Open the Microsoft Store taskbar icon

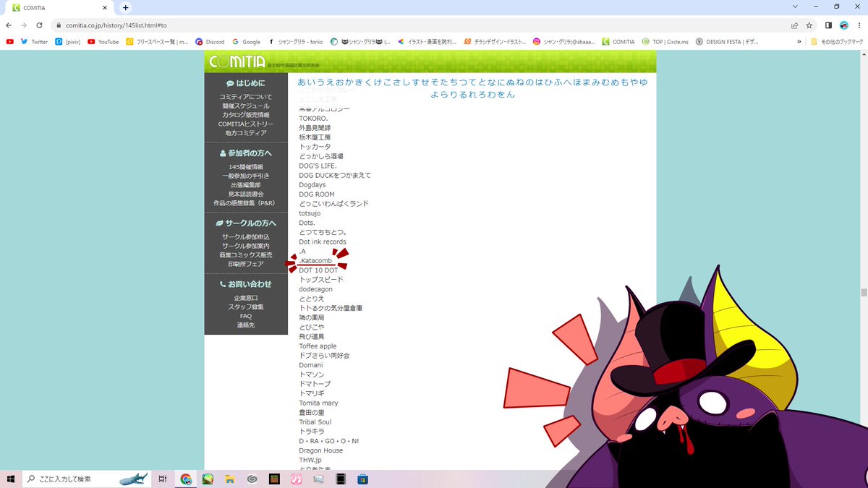(x=363, y=479)
